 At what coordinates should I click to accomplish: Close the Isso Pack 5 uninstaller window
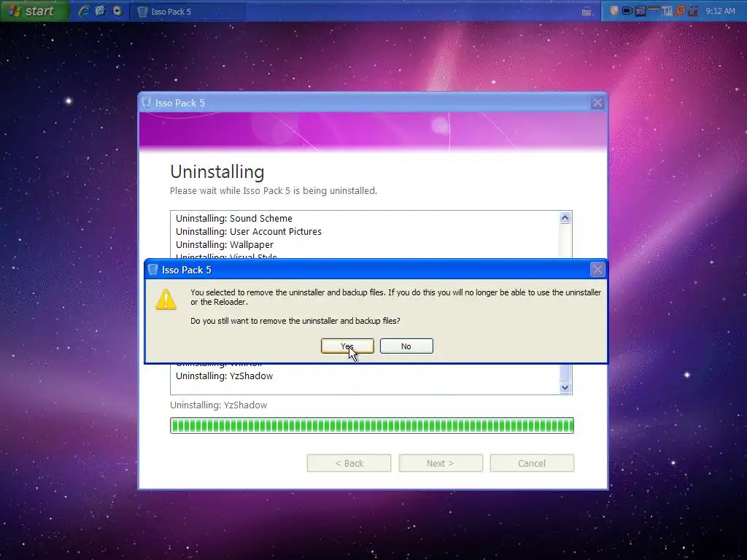click(597, 103)
